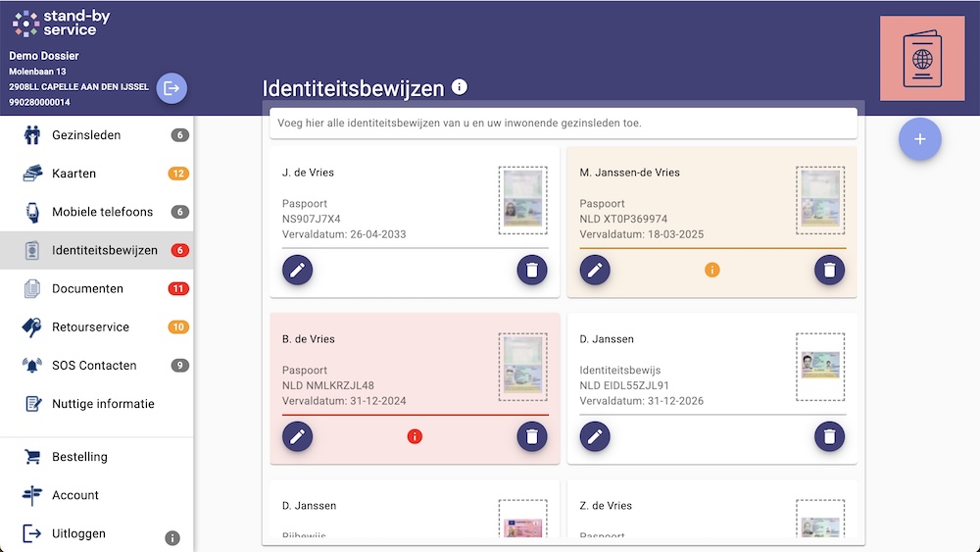View M. Janssen-de Vries passport thumbnail
The width and height of the screenshot is (980, 552).
click(x=820, y=200)
